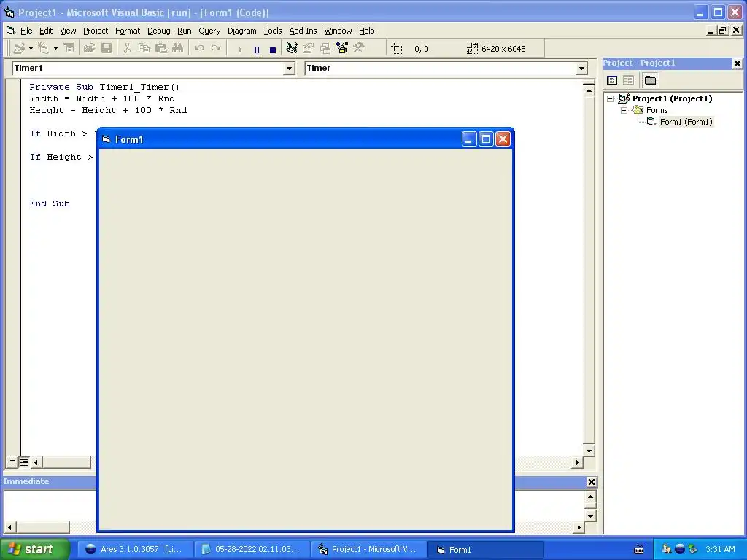Click code window scroll up arrow
This screenshot has width=747, height=560.
[x=589, y=90]
